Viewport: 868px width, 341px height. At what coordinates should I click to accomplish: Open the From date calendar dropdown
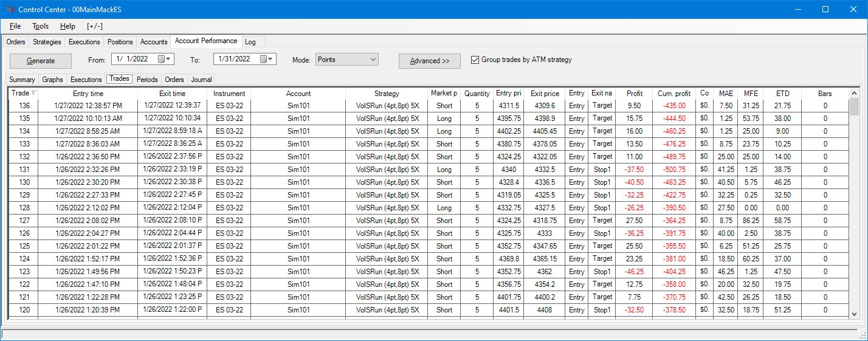point(165,60)
